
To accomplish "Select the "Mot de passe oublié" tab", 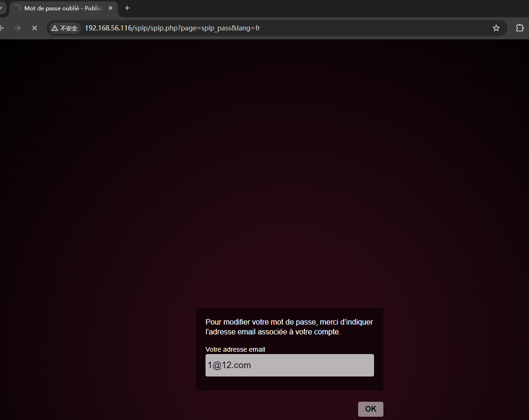I will tap(61, 8).
